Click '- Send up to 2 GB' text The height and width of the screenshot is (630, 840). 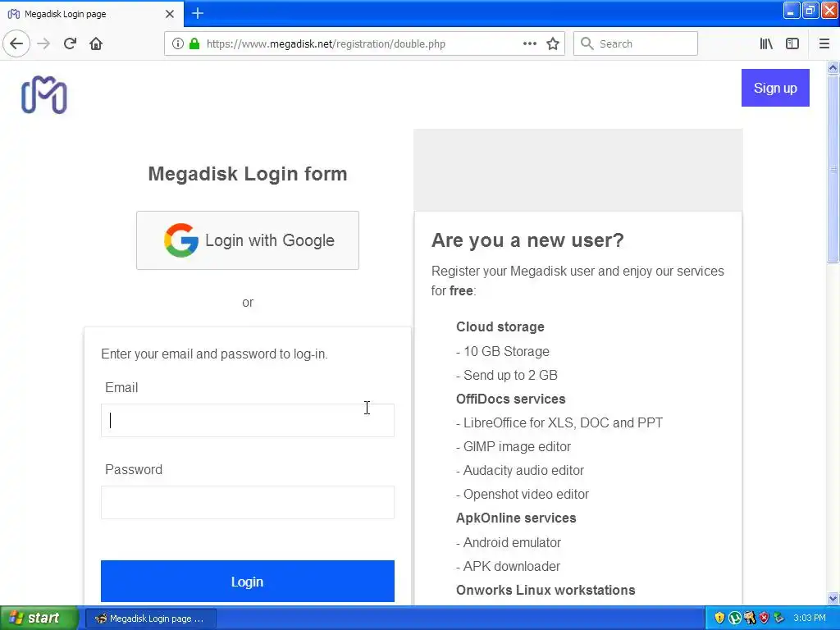(507, 375)
